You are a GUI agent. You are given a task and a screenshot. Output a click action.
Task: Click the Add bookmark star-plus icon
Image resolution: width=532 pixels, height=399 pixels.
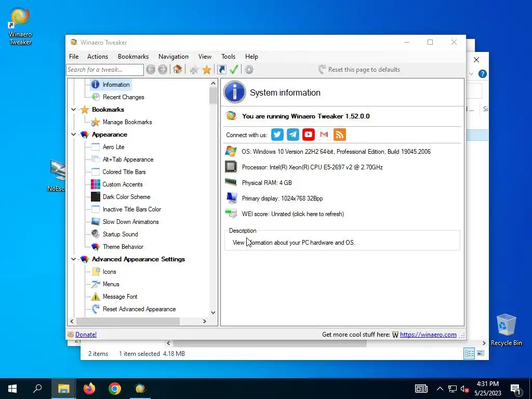(194, 70)
